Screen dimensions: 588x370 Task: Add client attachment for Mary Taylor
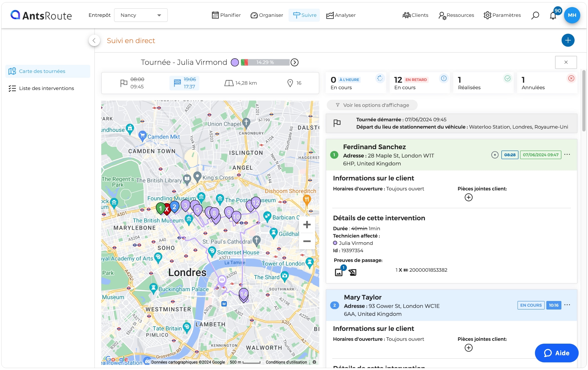pos(468,348)
